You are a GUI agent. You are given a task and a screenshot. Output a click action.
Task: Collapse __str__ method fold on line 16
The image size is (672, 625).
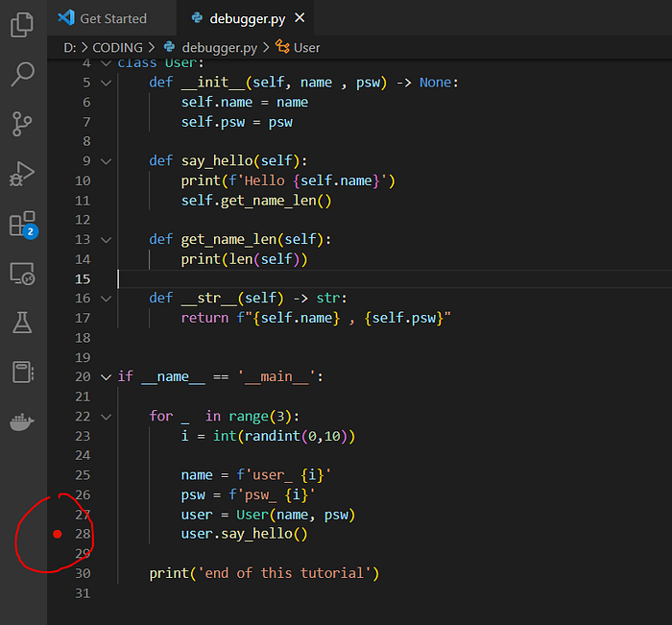point(106,299)
